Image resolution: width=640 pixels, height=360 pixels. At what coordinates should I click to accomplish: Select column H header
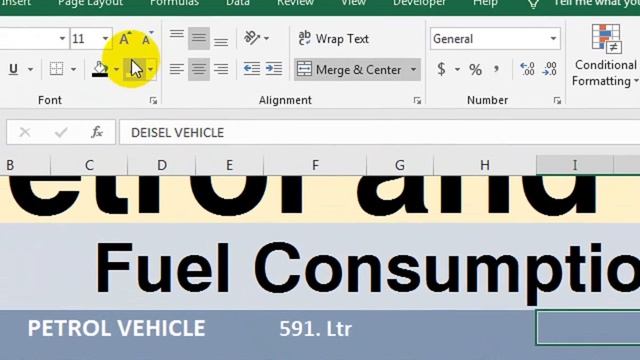(485, 165)
